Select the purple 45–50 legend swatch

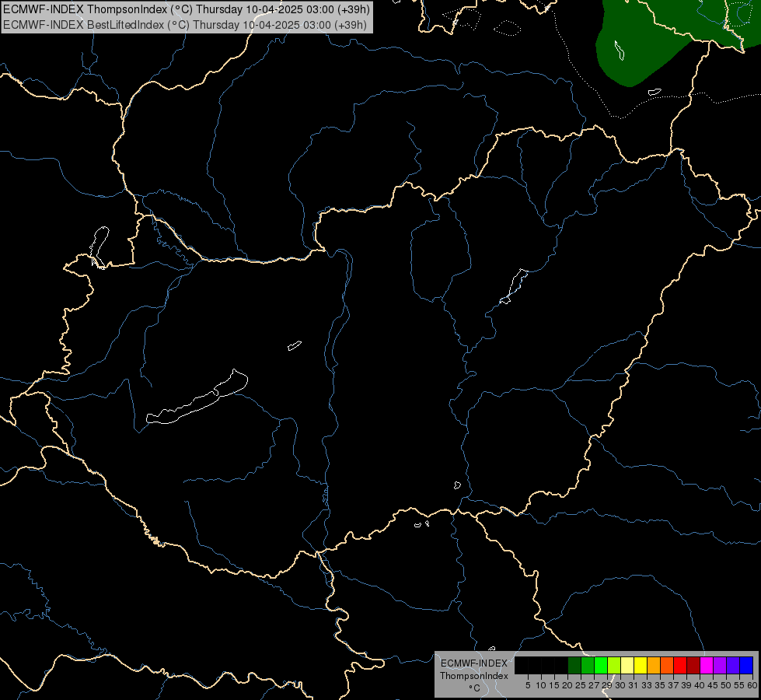[x=720, y=665]
